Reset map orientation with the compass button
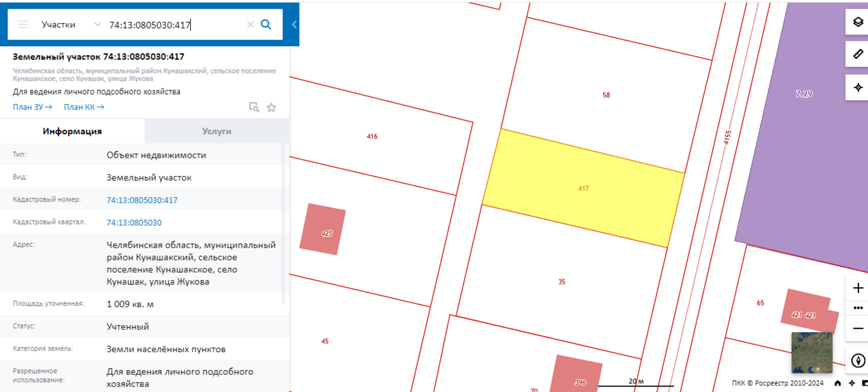This screenshot has width=868, height=392. point(857,360)
